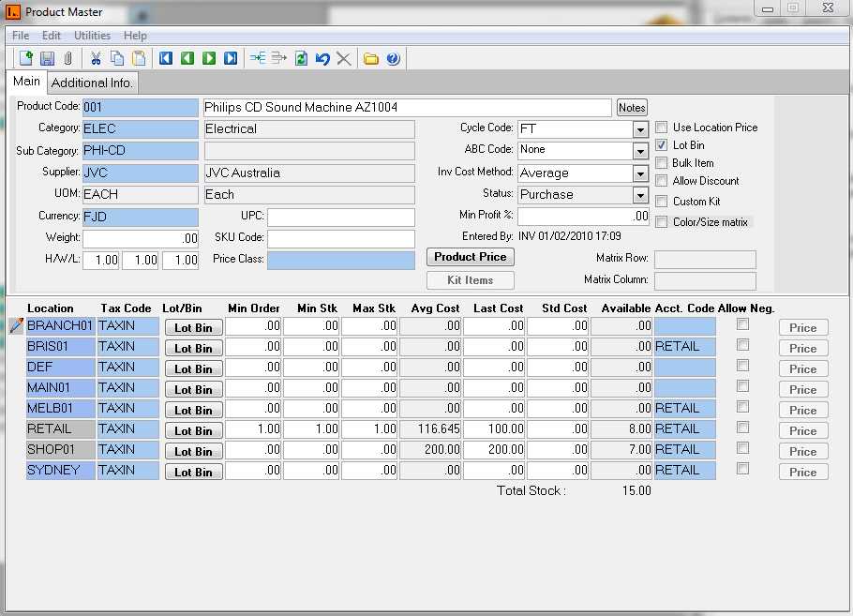This screenshot has width=853, height=616.
Task: Click the blue help question-mark icon
Action: pos(393,58)
